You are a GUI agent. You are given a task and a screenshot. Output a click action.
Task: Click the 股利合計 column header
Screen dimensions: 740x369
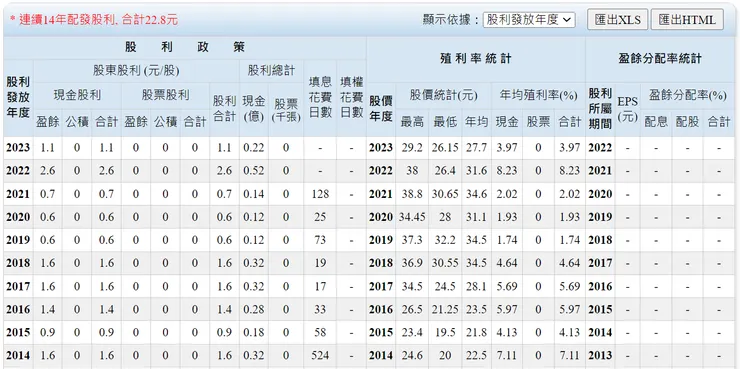[x=224, y=109]
